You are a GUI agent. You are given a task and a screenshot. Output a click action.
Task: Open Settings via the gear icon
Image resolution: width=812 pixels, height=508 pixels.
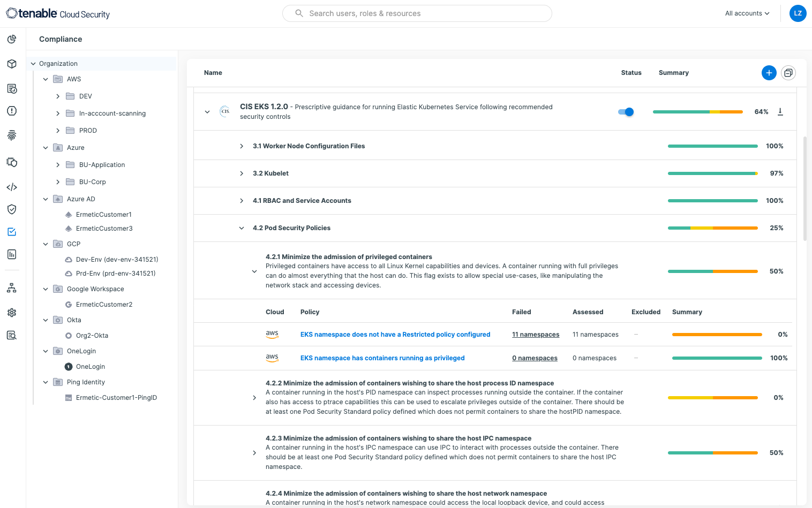(12, 312)
